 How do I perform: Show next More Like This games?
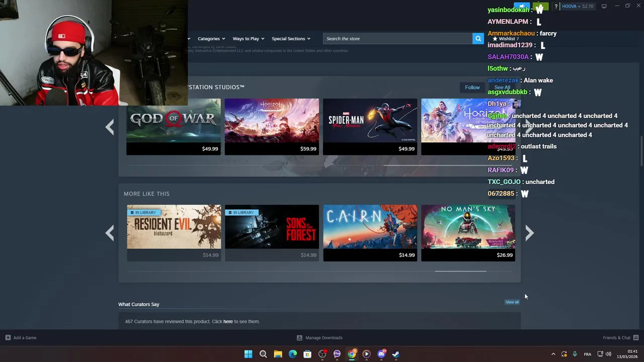click(529, 233)
